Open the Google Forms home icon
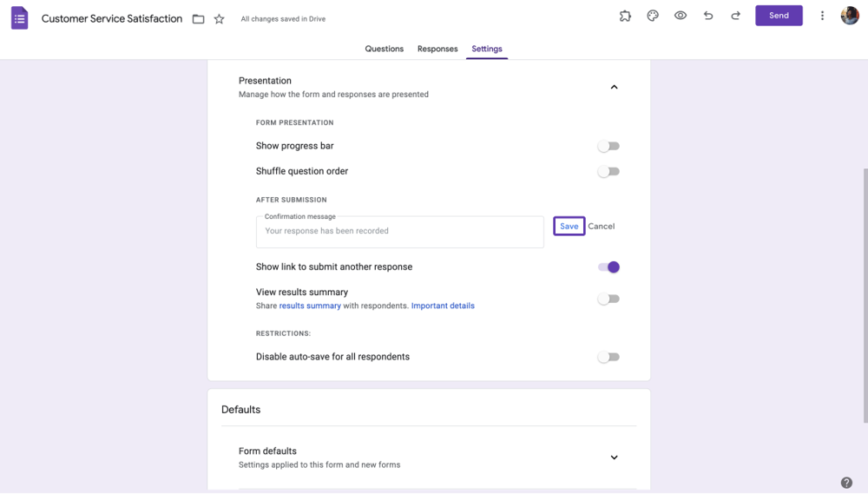Viewport: 868px width, 494px height. (x=19, y=18)
